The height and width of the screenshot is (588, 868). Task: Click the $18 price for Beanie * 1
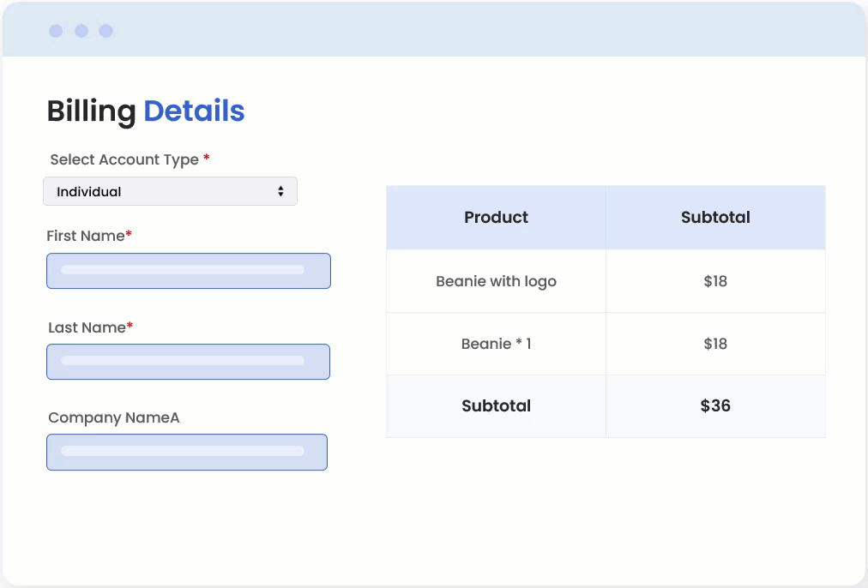coord(715,344)
